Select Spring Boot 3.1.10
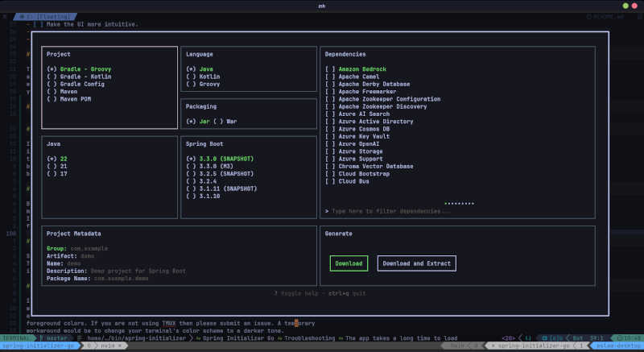 pos(203,197)
